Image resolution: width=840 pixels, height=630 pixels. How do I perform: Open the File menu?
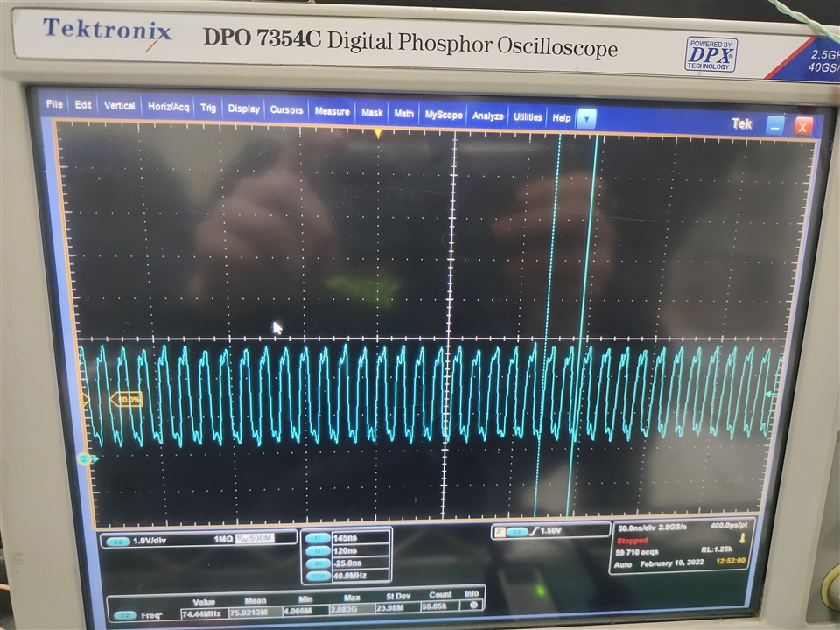click(54, 104)
